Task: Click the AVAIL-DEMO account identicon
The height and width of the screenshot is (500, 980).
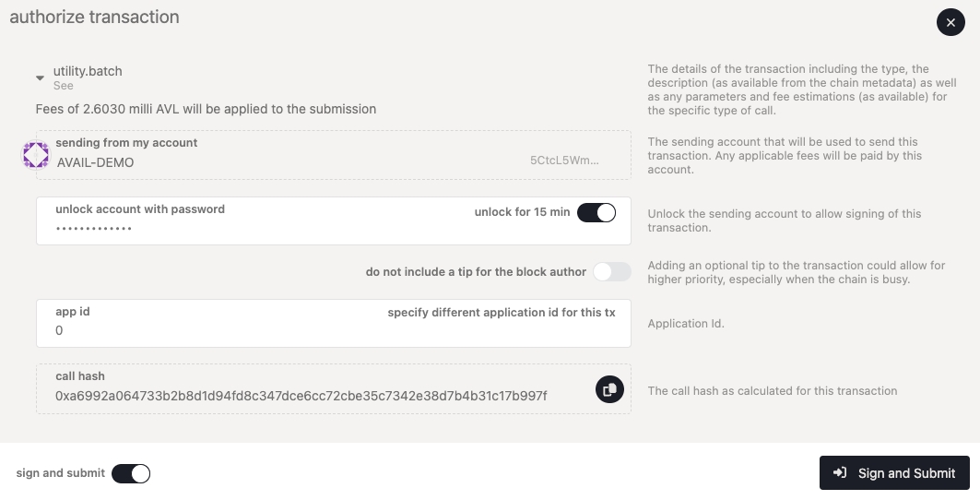Action: click(36, 155)
